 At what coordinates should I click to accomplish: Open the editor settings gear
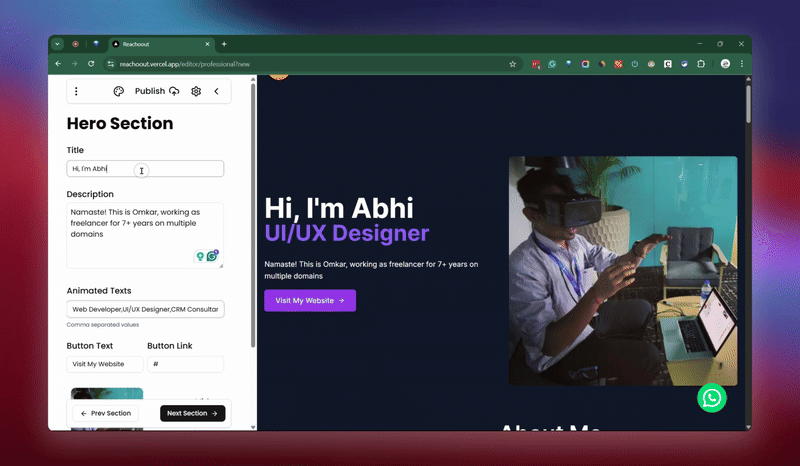point(196,91)
